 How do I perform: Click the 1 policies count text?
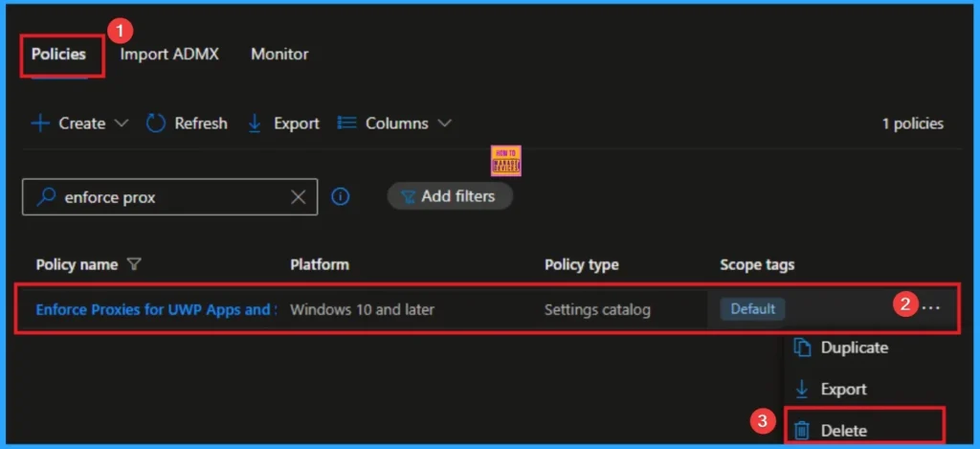pyautogui.click(x=912, y=123)
